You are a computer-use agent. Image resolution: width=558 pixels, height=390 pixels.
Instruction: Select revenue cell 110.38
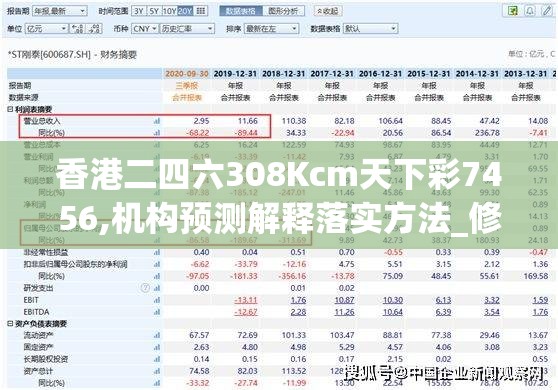pos(294,121)
